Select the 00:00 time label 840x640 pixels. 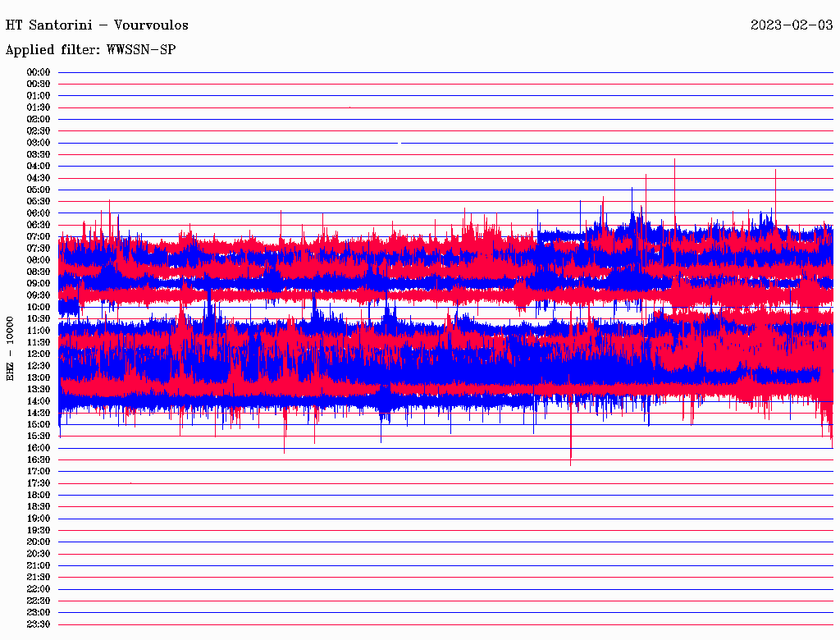click(x=39, y=72)
